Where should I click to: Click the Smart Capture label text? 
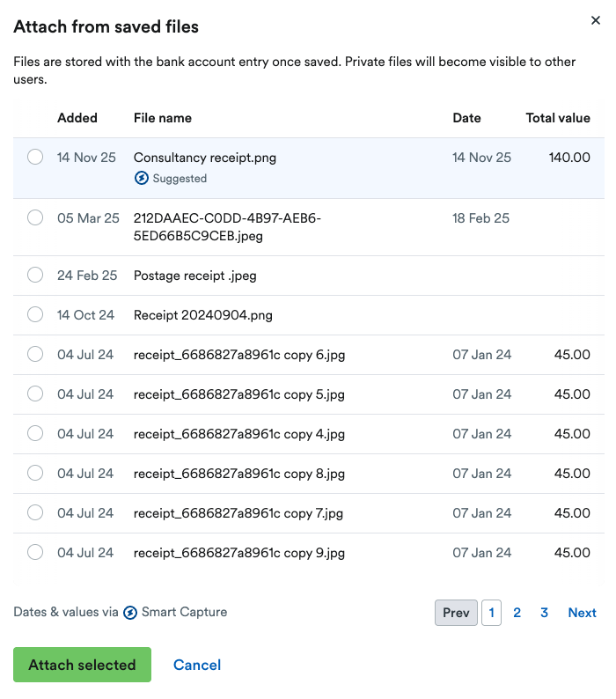pyautogui.click(x=185, y=612)
